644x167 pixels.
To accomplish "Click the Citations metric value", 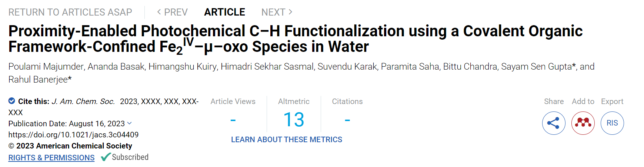I will tap(347, 120).
